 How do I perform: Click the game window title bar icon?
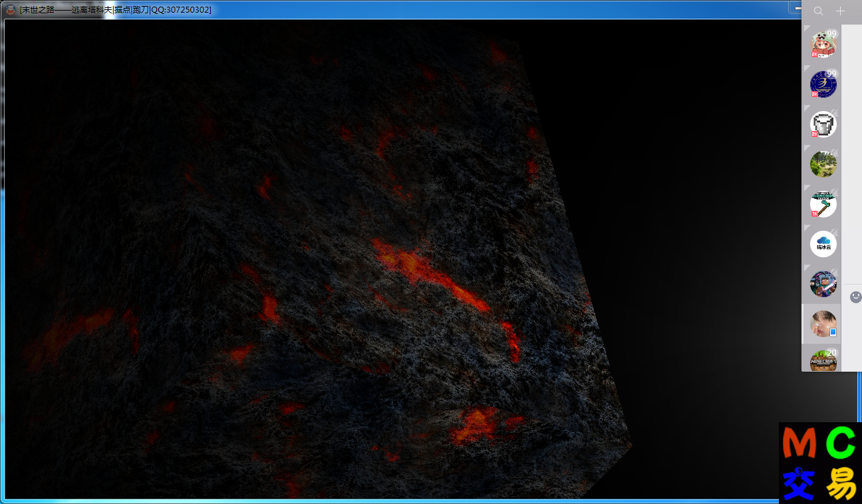(11, 9)
